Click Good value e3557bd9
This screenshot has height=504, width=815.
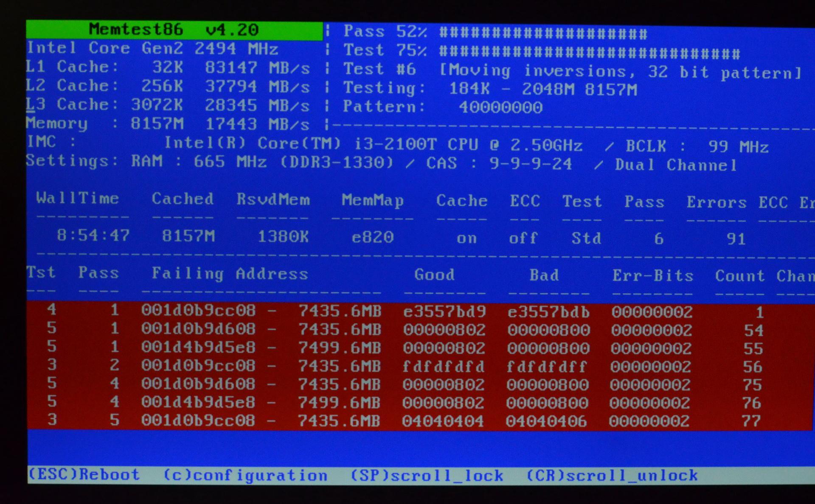444,312
